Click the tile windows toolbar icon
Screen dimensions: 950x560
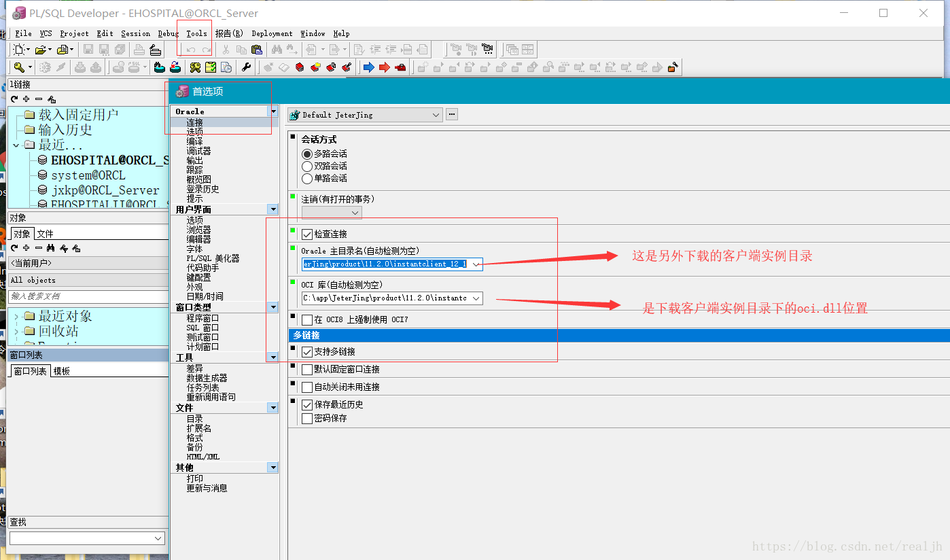point(528,50)
